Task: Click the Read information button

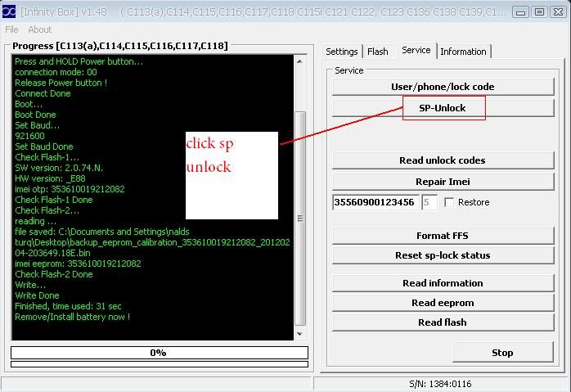Action: tap(443, 283)
